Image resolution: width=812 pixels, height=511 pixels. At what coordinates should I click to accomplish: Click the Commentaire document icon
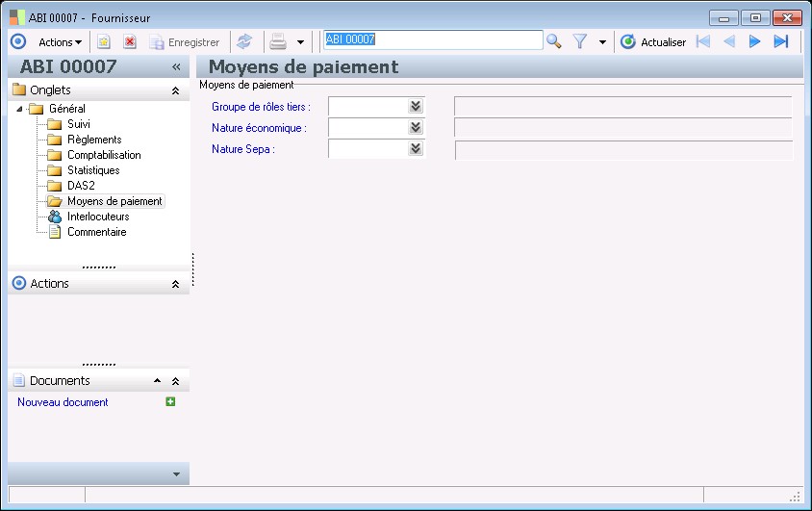click(55, 232)
